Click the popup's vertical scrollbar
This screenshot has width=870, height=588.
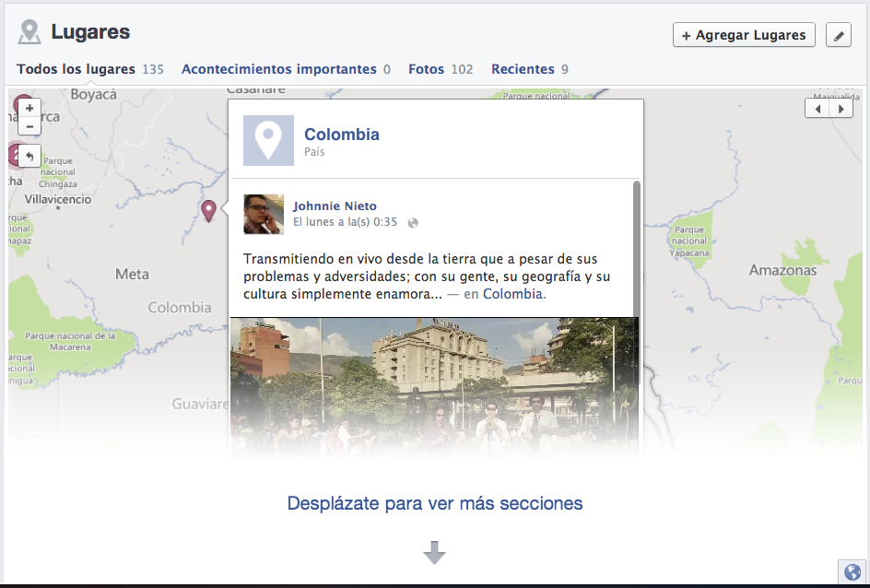coord(637,283)
